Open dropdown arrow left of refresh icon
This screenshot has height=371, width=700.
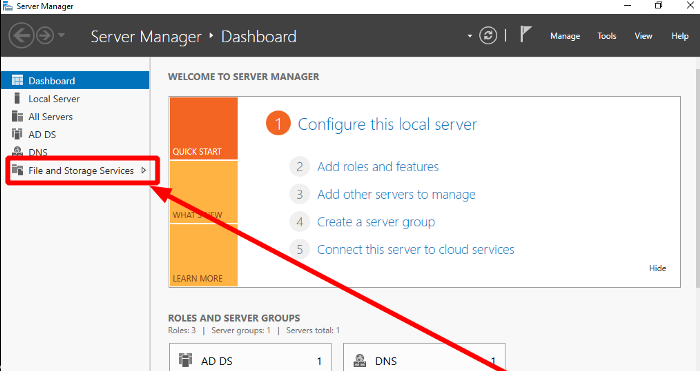click(x=470, y=36)
